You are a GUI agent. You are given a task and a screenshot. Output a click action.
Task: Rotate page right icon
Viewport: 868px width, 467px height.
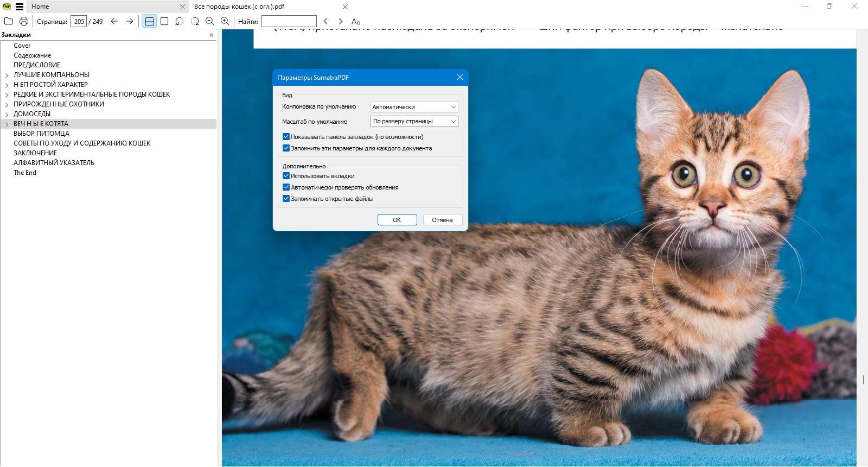[x=195, y=21]
